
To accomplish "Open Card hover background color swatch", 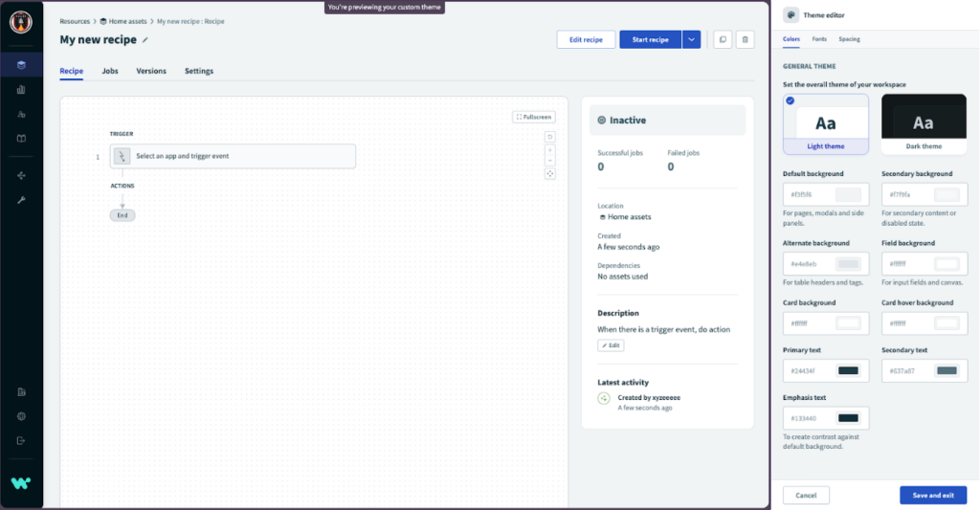I will 947,323.
